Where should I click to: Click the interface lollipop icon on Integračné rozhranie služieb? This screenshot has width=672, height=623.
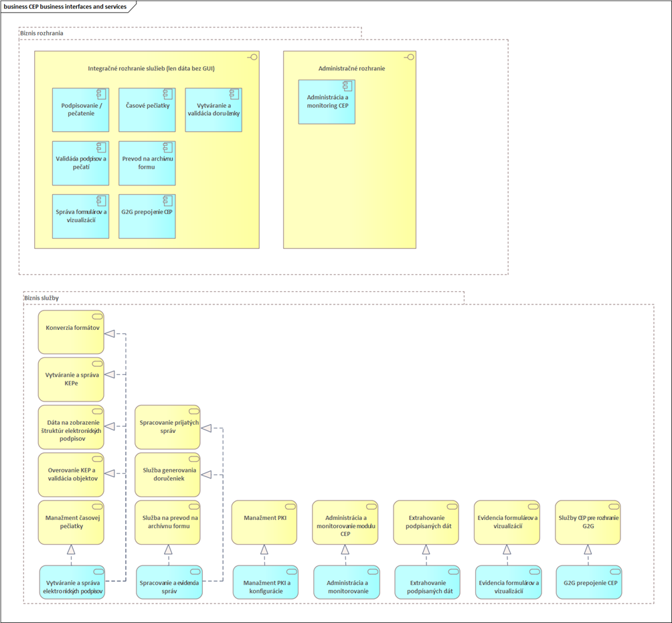[x=252, y=57]
